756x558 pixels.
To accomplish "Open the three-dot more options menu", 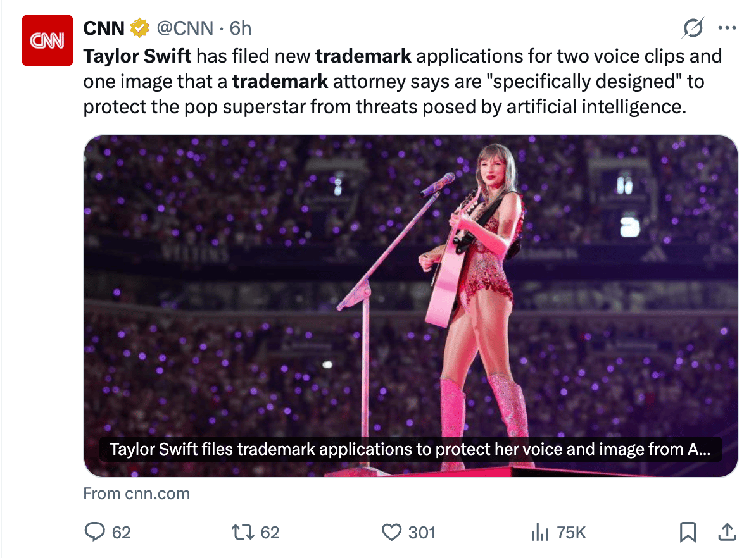I will pos(727,28).
